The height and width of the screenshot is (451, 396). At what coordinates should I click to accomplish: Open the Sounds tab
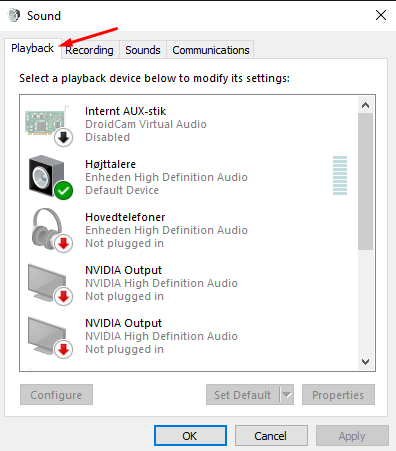coord(143,50)
